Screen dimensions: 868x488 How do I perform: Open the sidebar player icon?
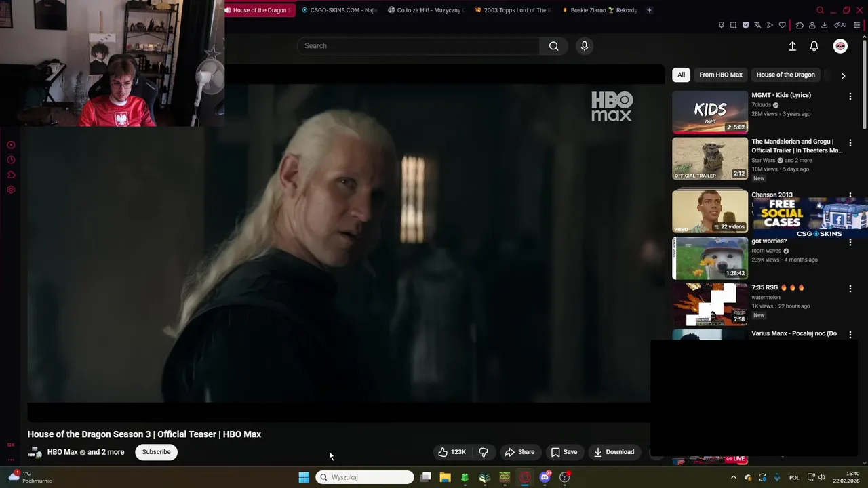(11, 145)
